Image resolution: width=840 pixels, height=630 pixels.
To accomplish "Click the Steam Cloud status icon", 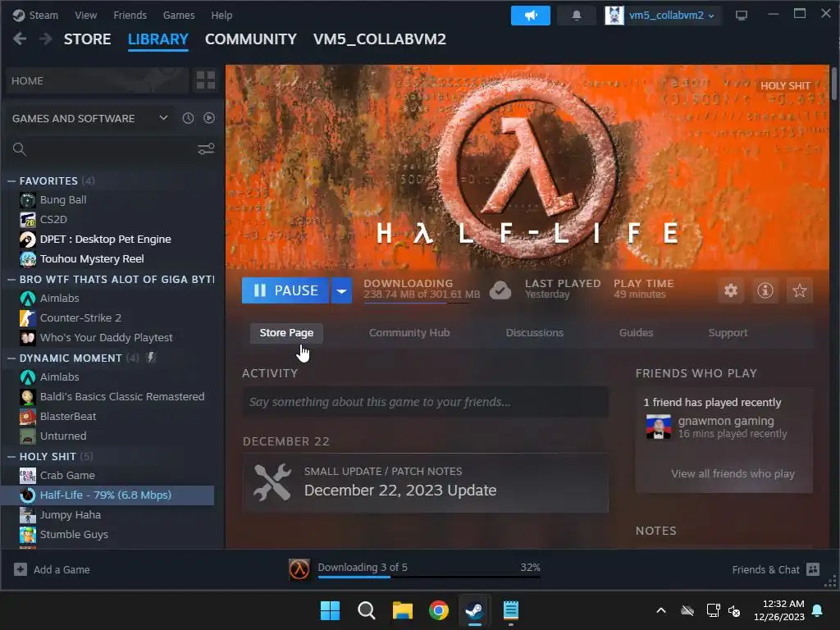I will click(500, 290).
